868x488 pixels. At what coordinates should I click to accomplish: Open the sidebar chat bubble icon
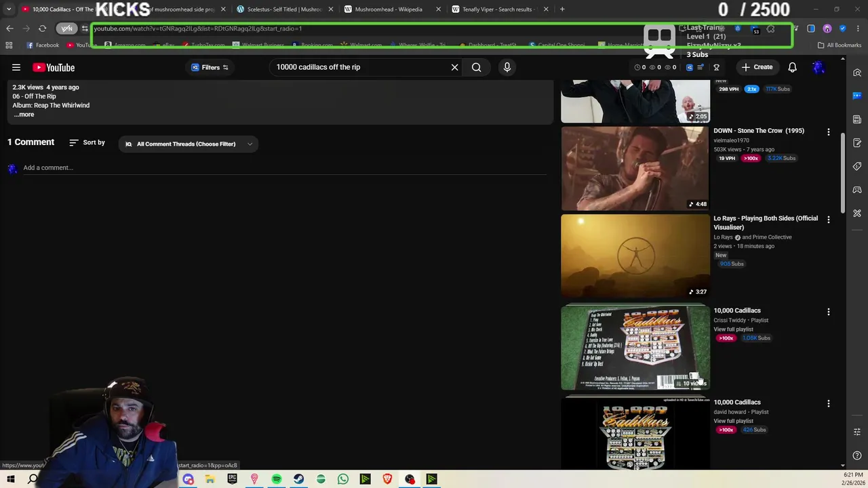pos(857,96)
